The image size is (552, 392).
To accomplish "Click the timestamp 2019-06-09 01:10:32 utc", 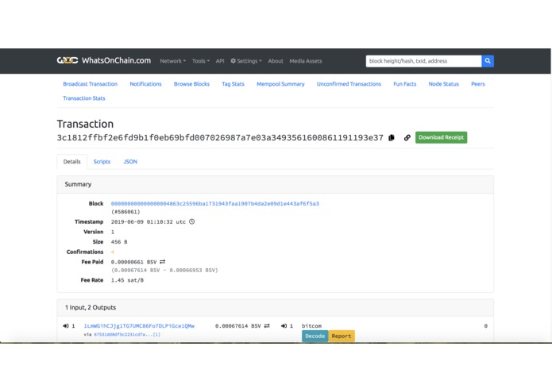I will (x=149, y=222).
